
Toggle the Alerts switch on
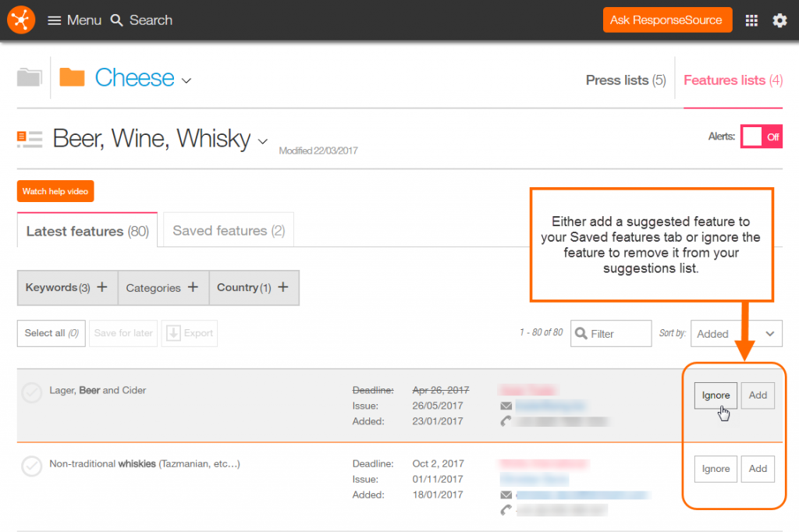tap(762, 137)
